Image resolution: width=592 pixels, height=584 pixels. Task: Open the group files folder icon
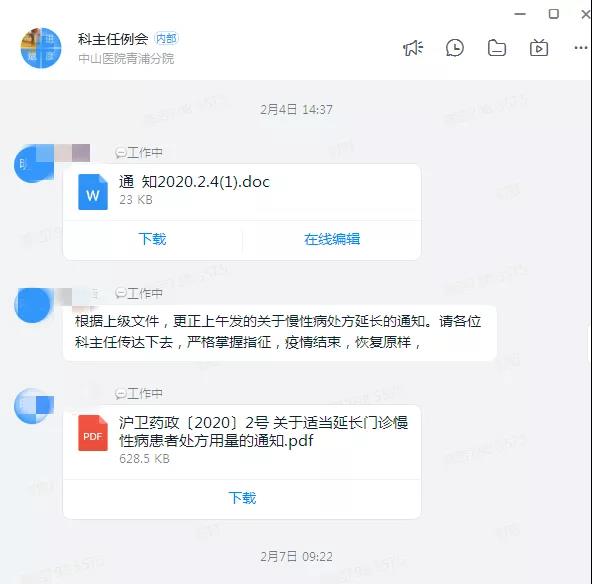point(497,48)
